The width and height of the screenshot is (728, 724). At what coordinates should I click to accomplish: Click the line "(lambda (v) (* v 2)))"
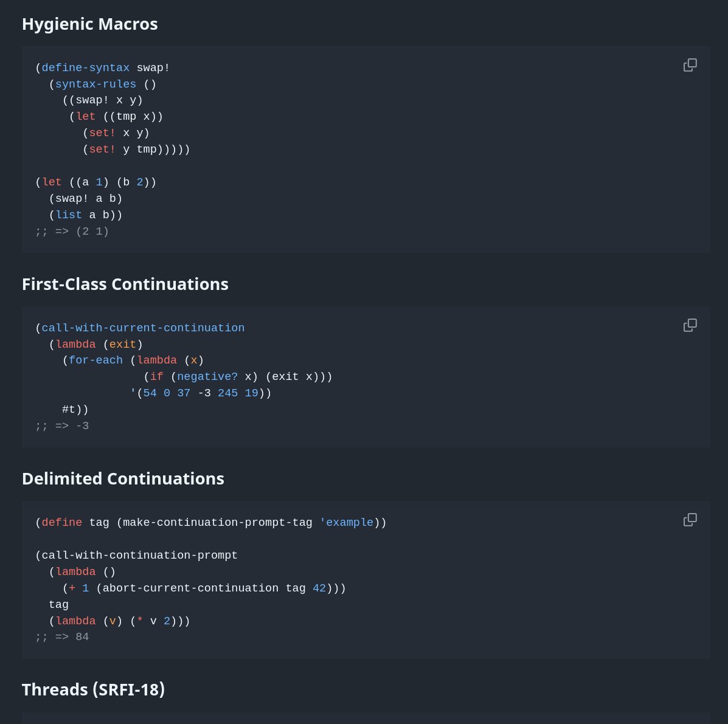click(x=119, y=621)
